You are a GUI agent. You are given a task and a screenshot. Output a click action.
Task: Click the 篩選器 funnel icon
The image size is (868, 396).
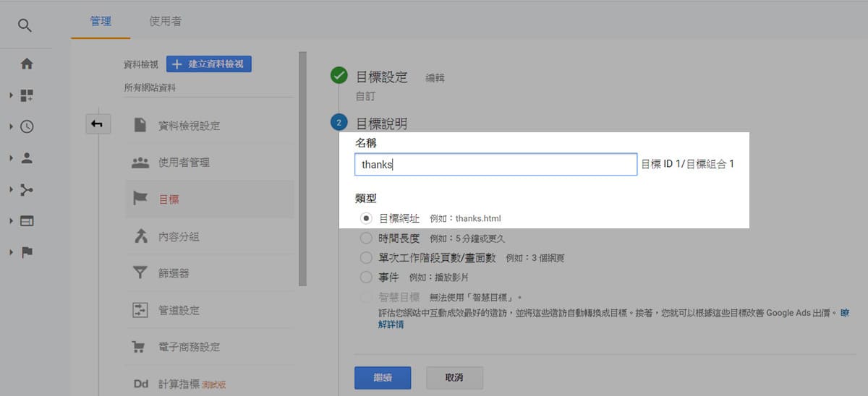pyautogui.click(x=140, y=273)
